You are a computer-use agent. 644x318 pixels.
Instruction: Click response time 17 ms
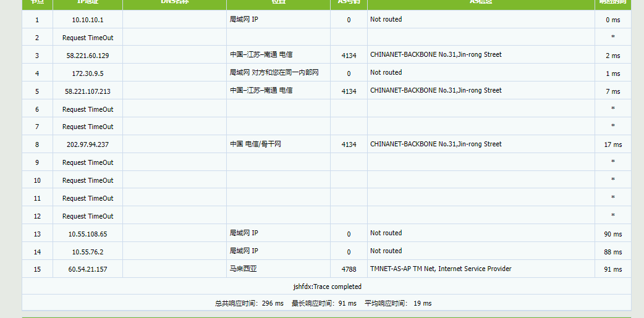(612, 144)
